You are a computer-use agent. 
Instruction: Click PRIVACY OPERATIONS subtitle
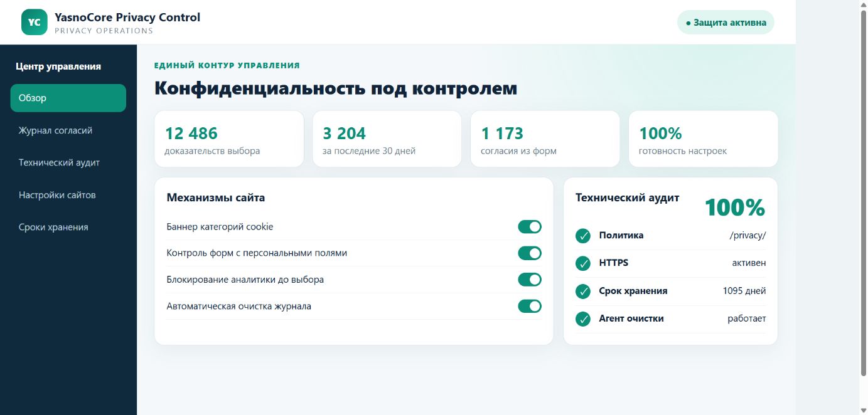[104, 31]
